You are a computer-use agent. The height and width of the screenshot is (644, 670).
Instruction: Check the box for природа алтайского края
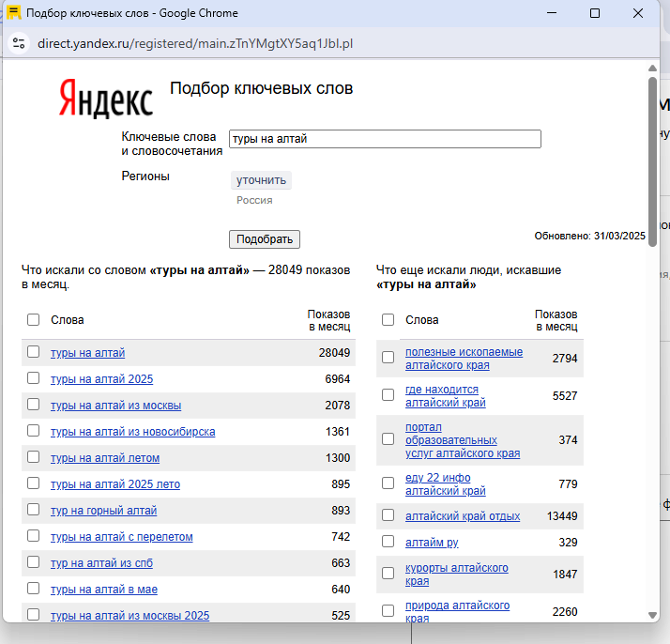[x=388, y=610]
